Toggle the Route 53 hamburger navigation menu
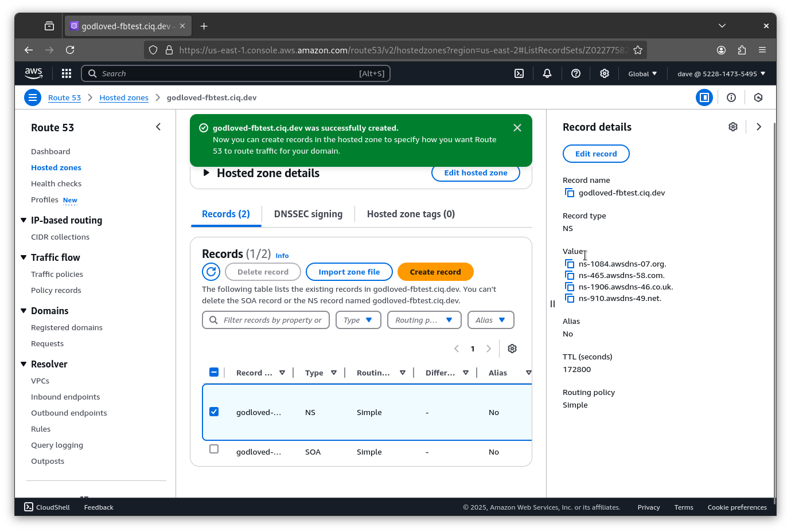The height and width of the screenshot is (532, 791). 33,97
